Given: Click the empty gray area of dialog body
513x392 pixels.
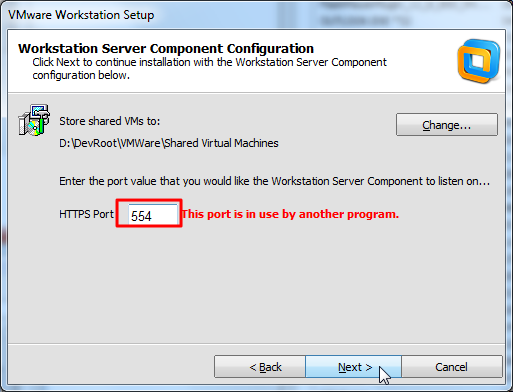Looking at the screenshot, I should coord(257,287).
